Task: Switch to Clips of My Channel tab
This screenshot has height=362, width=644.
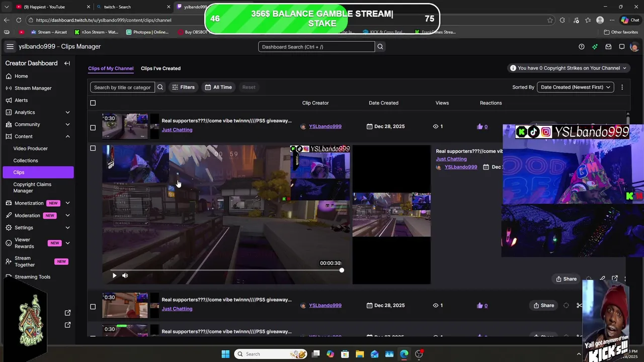Action: click(111, 68)
